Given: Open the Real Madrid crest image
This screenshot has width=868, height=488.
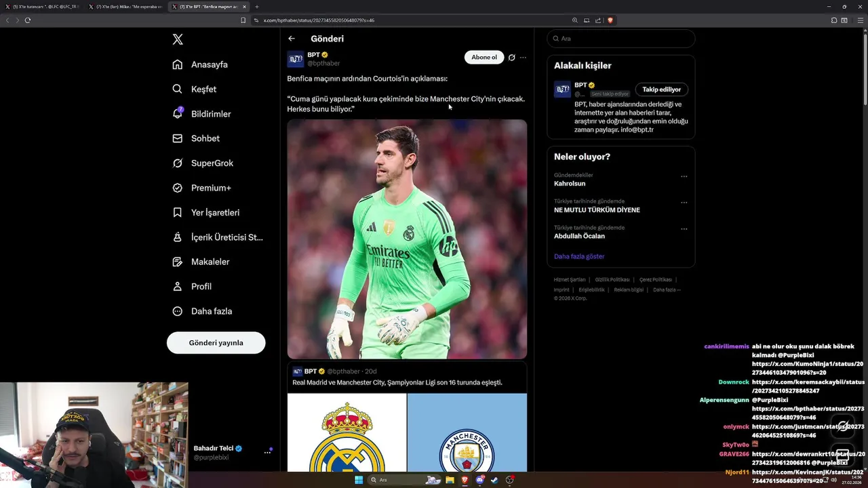Looking at the screenshot, I should click(347, 432).
